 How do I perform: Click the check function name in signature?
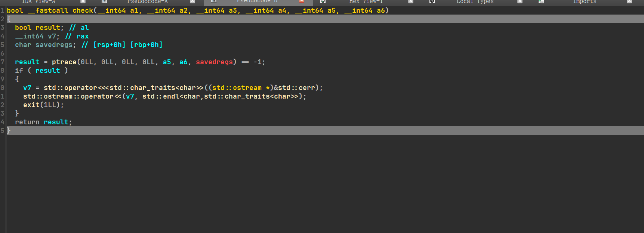83,10
